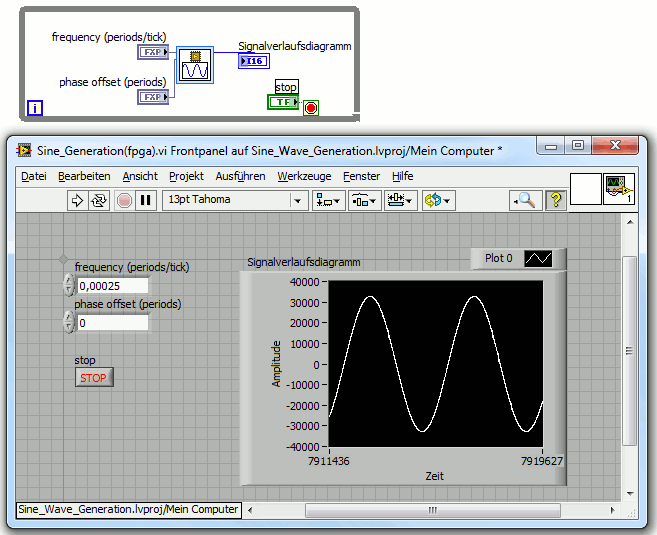This screenshot has height=535, width=657.
Task: Click the Pause button in toolbar
Action: pos(146,200)
